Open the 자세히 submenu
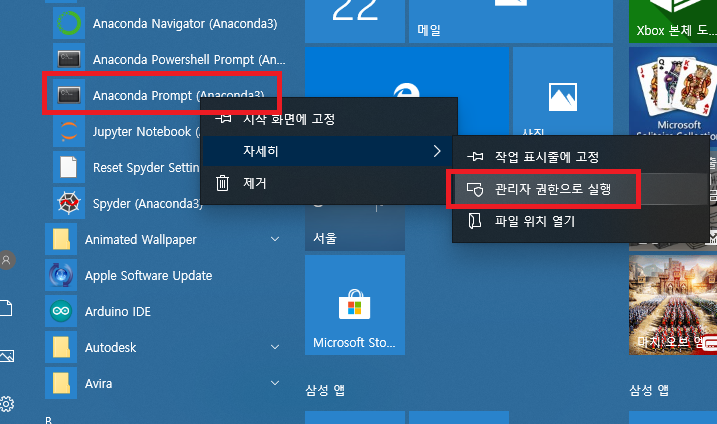This screenshot has width=717, height=424. (329, 151)
